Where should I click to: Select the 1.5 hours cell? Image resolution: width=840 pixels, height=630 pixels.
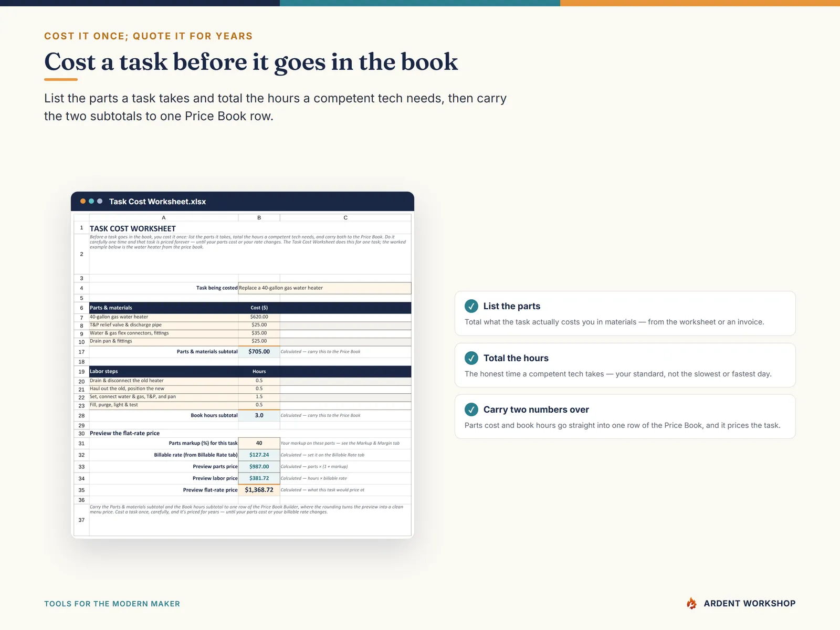(x=259, y=397)
